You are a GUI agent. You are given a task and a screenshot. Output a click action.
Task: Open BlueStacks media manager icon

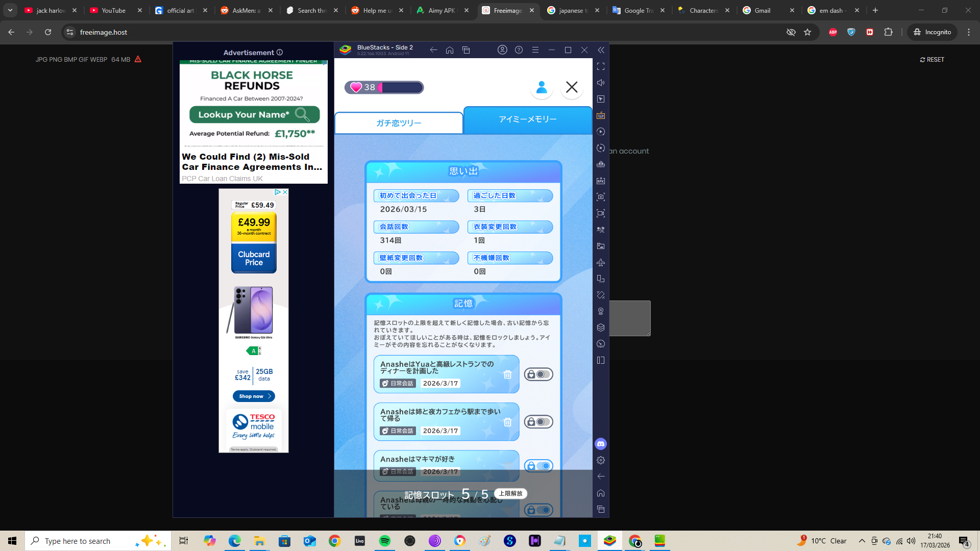(x=601, y=246)
